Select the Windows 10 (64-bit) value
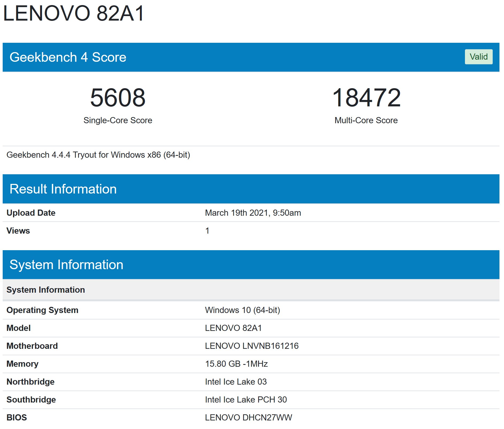This screenshot has height=429, width=504. [242, 310]
